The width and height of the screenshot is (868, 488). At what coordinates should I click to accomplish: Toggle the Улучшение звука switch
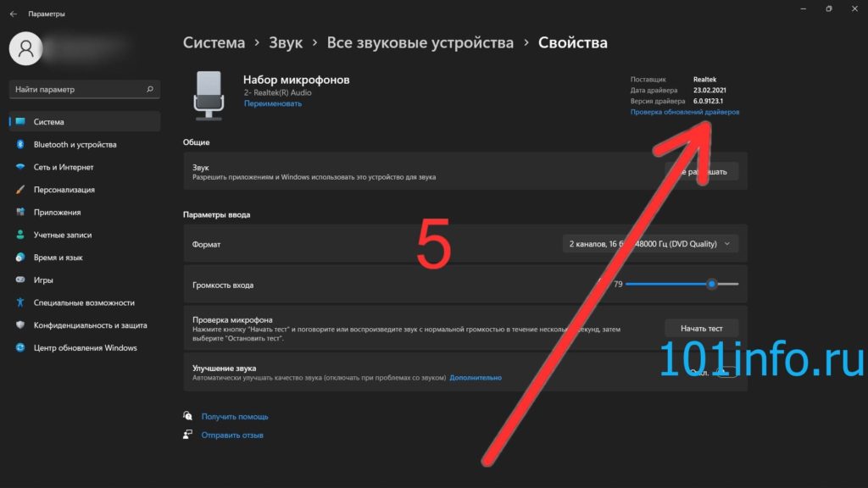pos(726,373)
